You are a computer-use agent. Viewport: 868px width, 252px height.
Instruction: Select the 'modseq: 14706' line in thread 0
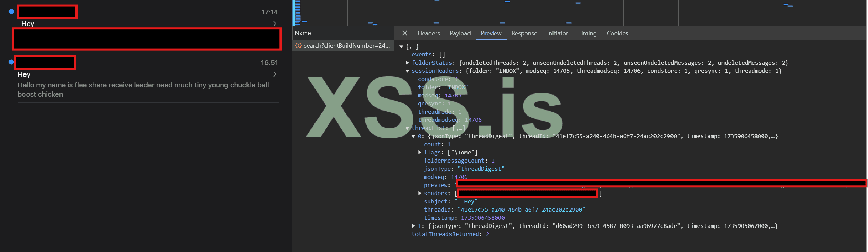[446, 177]
